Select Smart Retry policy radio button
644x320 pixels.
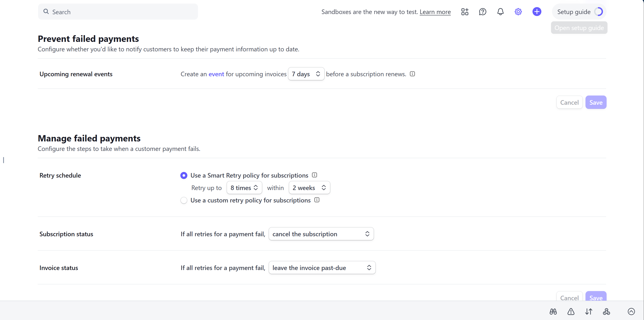click(184, 175)
